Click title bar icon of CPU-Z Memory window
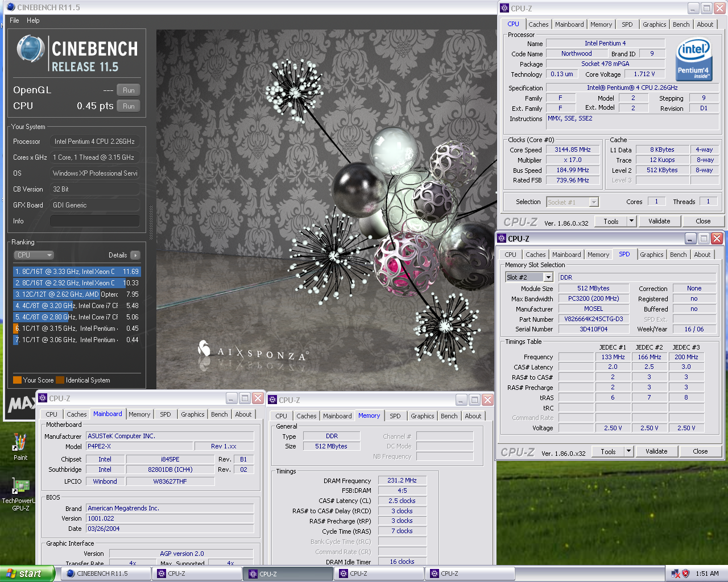 point(272,400)
